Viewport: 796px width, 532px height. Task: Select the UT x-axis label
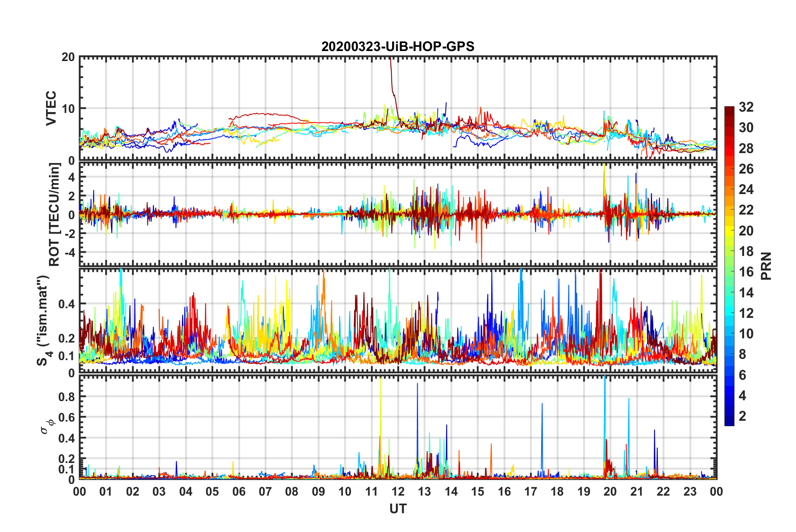(x=398, y=509)
